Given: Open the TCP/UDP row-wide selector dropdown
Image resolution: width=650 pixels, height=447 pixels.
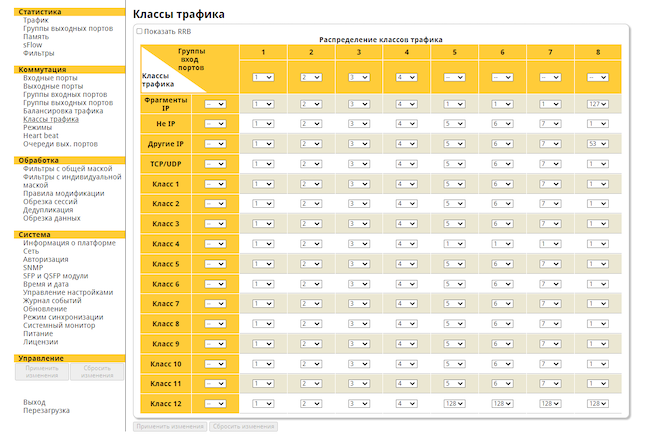Looking at the screenshot, I should pos(215,164).
